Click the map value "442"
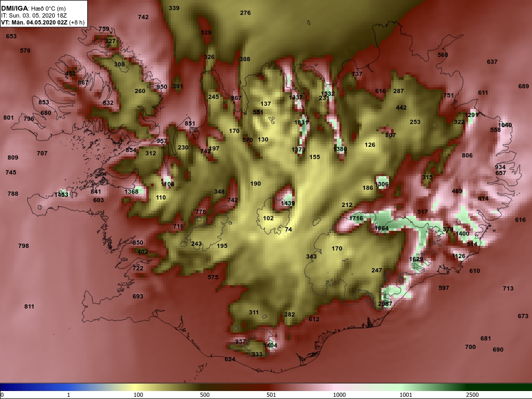This screenshot has width=532, height=399. point(401,107)
